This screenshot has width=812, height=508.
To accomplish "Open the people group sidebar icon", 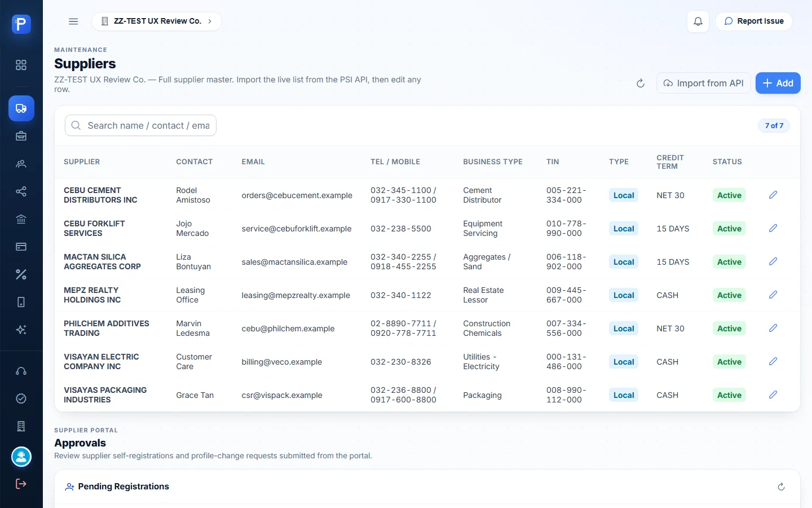I will coord(21,164).
